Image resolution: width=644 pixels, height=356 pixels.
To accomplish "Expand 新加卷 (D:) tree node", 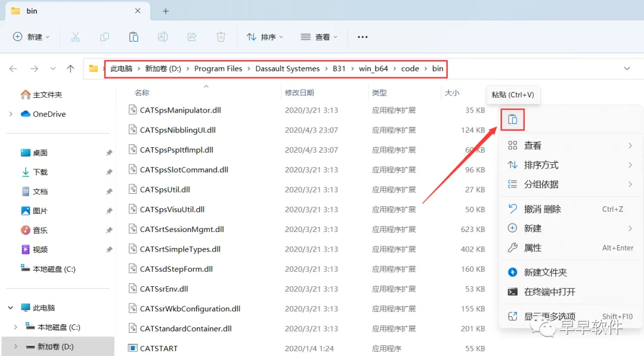I will pos(16,346).
